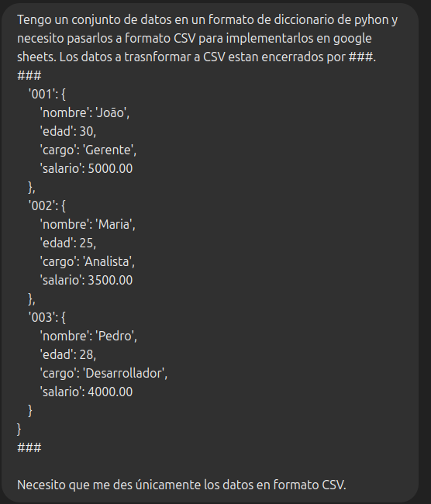Click the '001': { record key
Viewport: 431px width, 504px height.
[x=47, y=94]
